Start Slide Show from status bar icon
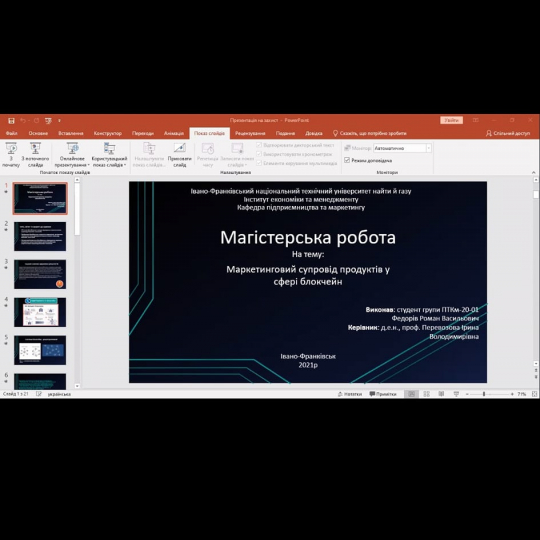 click(x=456, y=394)
